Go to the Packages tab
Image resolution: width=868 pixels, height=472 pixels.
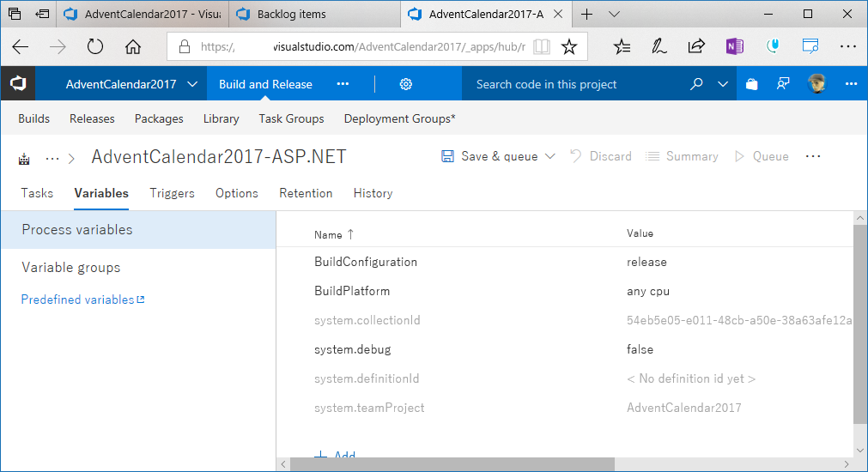[x=159, y=118]
